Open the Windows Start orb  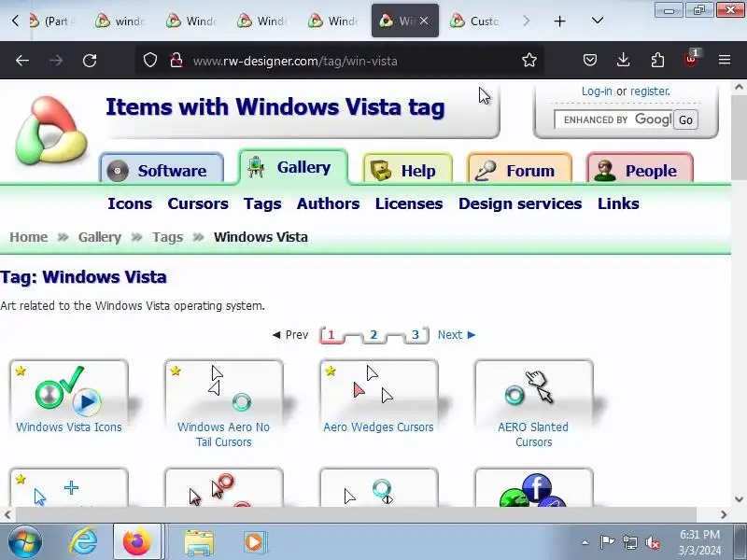[x=25, y=542]
